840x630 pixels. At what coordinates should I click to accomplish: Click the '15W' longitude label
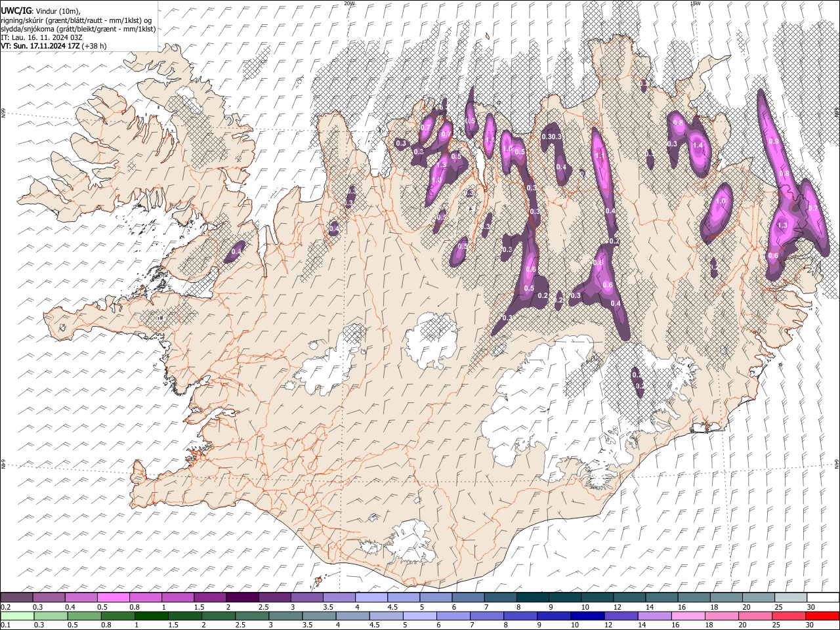[x=695, y=3]
